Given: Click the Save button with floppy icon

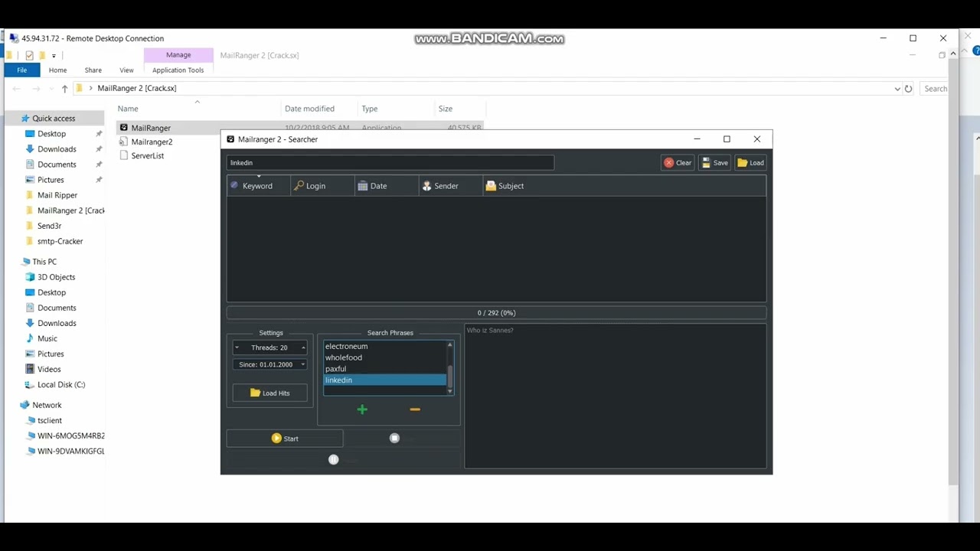Looking at the screenshot, I should [x=715, y=163].
